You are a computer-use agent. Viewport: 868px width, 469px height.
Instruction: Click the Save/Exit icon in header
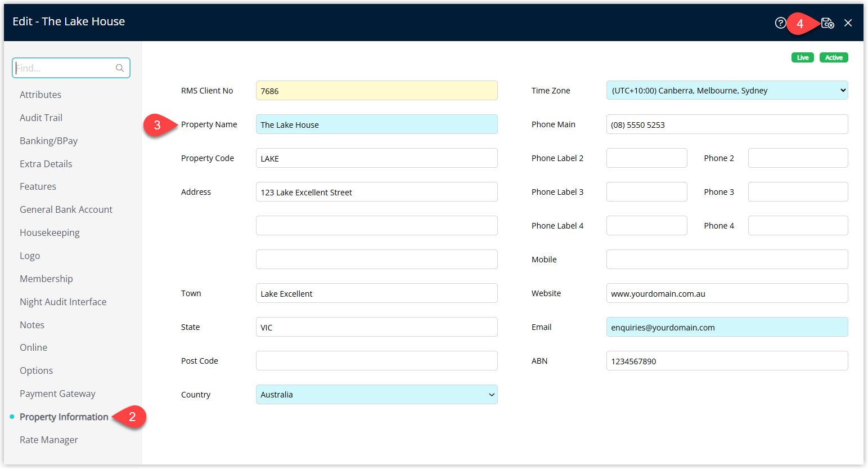coord(827,23)
